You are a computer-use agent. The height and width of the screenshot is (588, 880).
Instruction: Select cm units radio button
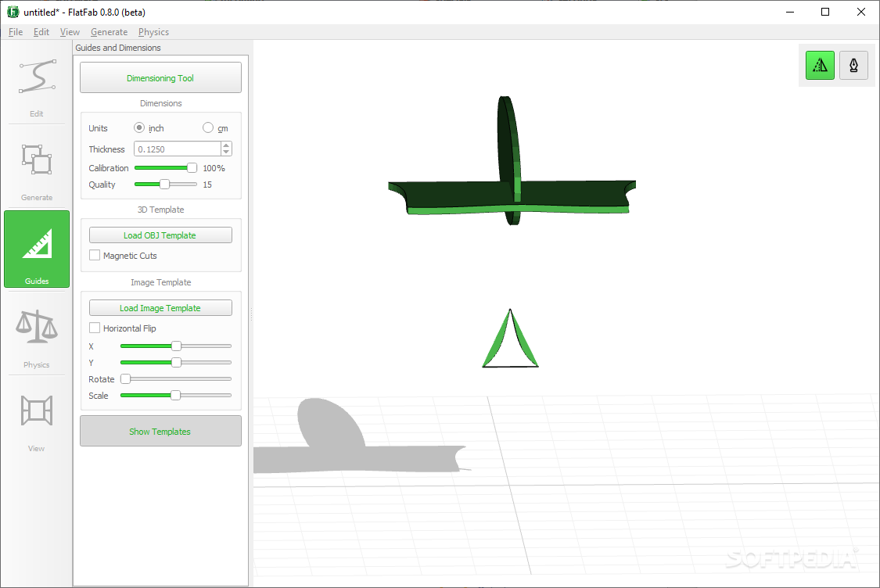pyautogui.click(x=207, y=127)
